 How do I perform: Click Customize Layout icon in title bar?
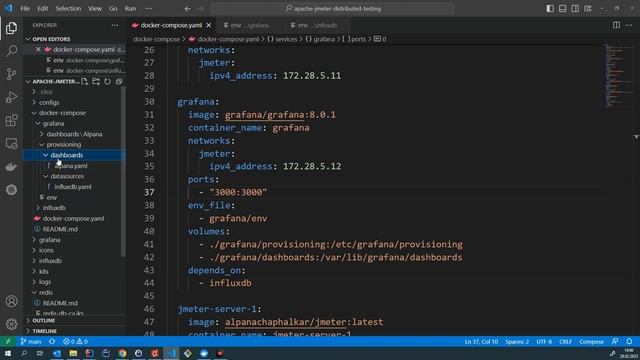pos(588,9)
